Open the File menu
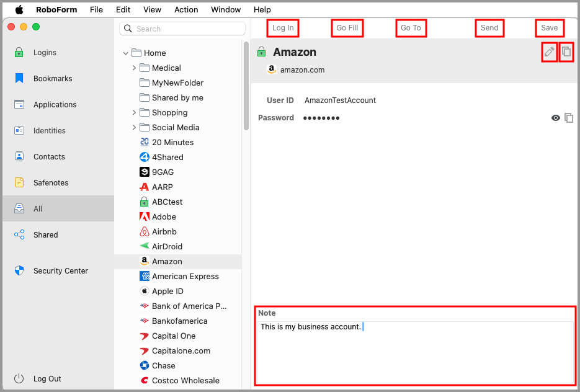Image resolution: width=580 pixels, height=392 pixels. (96, 10)
